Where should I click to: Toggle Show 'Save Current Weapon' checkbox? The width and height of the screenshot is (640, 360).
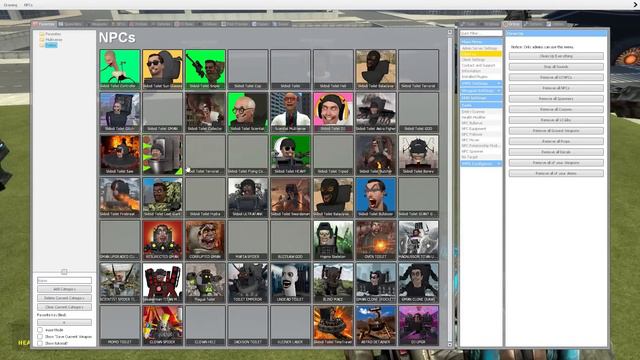click(40, 337)
